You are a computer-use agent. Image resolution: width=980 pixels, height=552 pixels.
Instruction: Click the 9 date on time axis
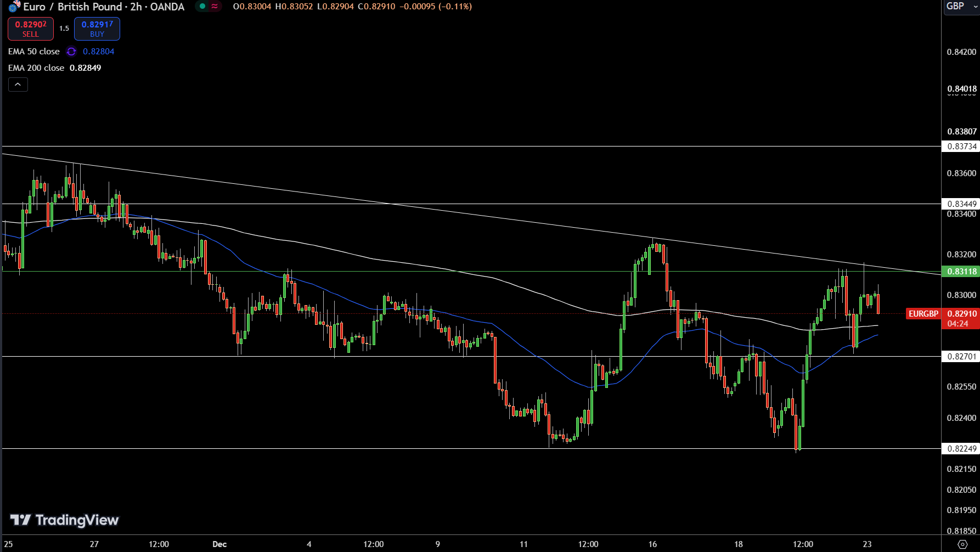pyautogui.click(x=438, y=544)
